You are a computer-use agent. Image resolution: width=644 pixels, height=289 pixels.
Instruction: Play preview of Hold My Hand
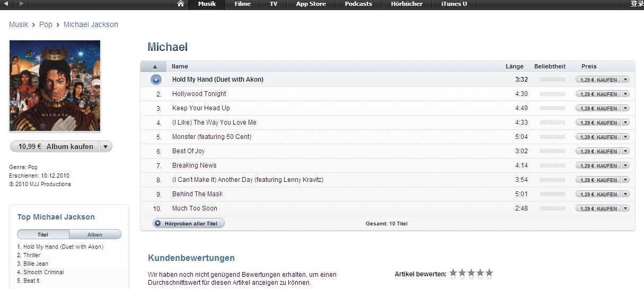click(155, 80)
